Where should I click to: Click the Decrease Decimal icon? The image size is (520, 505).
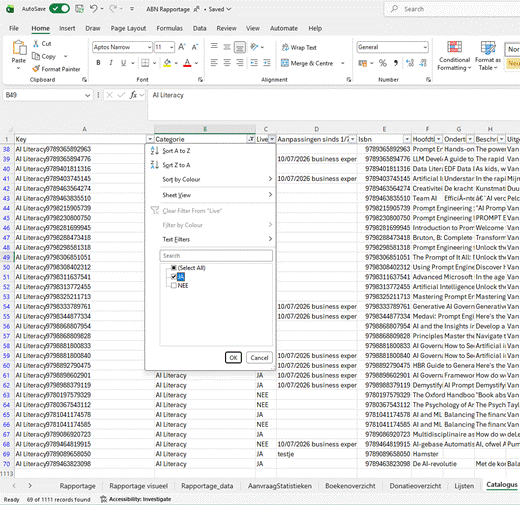423,63
